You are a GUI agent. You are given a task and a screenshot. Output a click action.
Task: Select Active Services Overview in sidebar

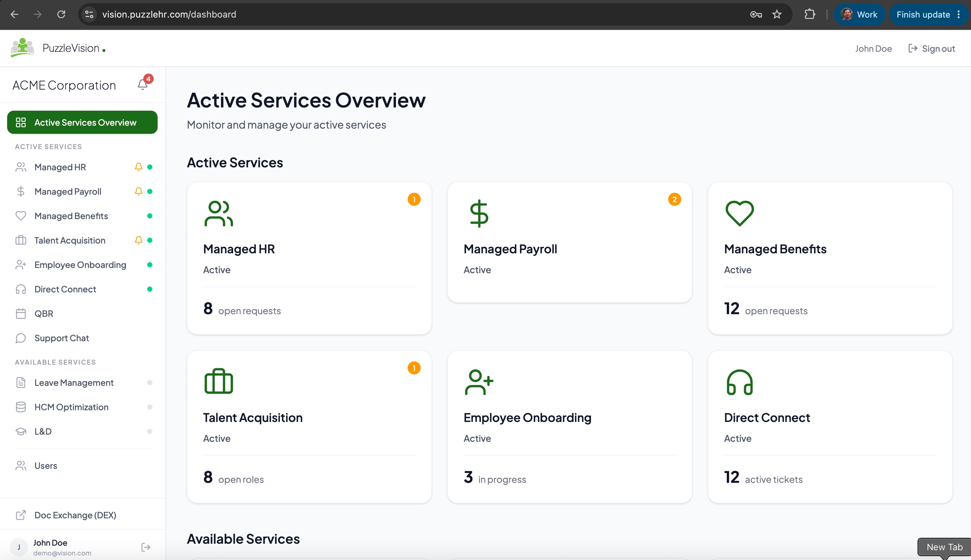[82, 122]
